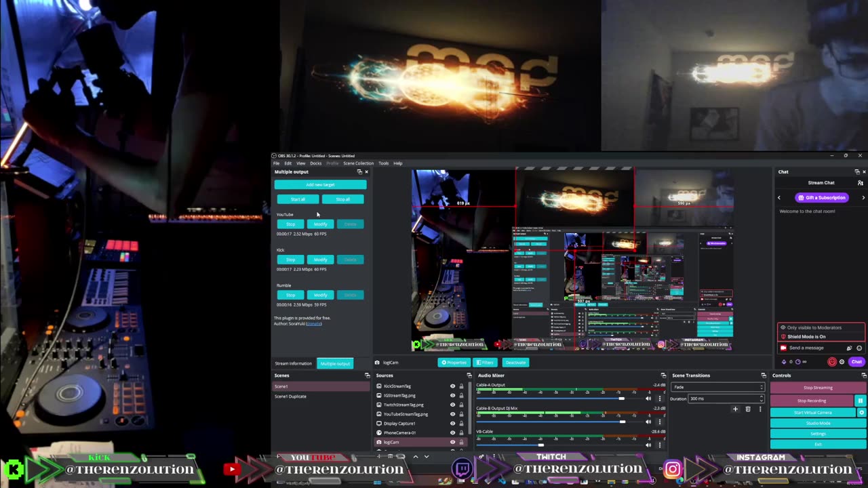Open the File menu
The image size is (868, 488).
coord(276,163)
